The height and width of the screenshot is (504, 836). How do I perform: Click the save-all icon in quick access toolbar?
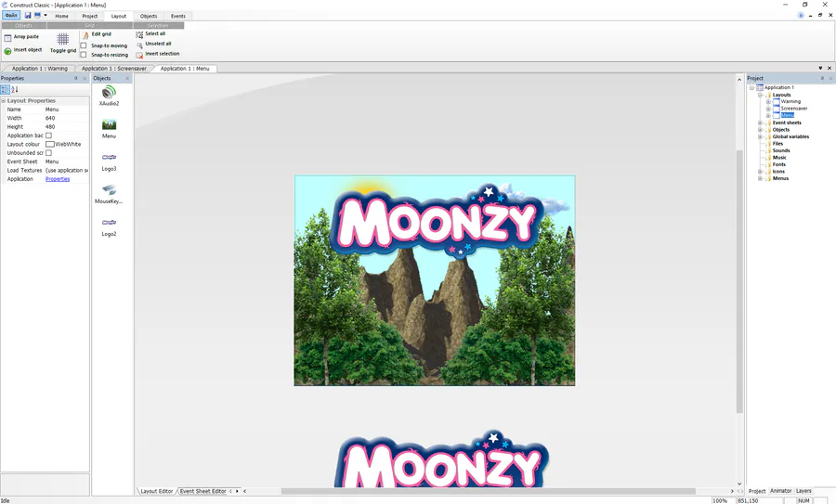click(x=37, y=16)
